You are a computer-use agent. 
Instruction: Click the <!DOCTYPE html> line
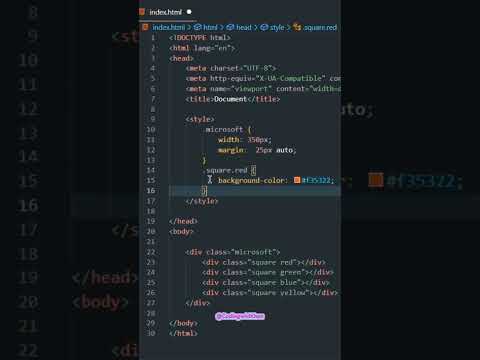(200, 38)
